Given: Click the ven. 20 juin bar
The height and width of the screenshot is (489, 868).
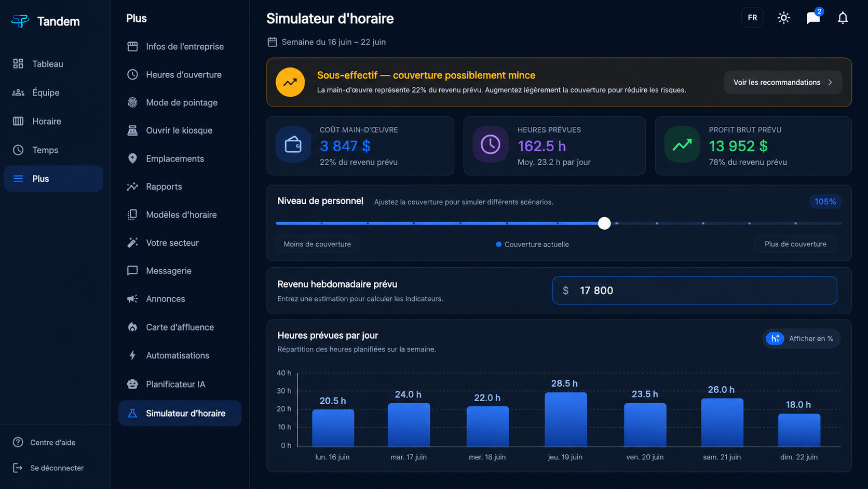Looking at the screenshot, I should coord(645,425).
